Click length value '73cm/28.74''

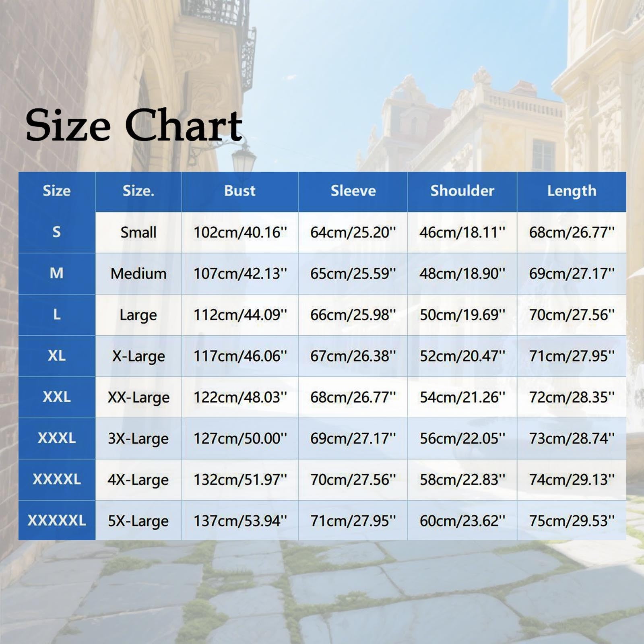point(572,438)
